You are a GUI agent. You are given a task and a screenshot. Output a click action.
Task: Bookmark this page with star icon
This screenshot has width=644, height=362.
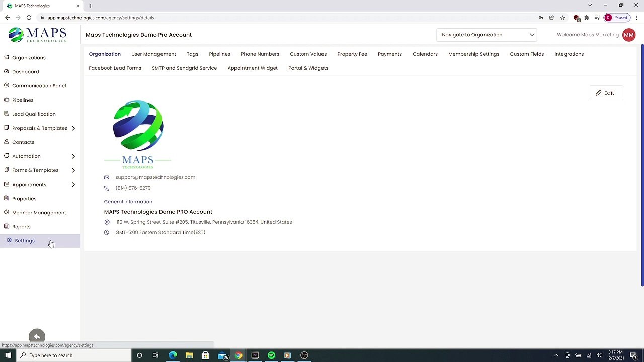pyautogui.click(x=562, y=18)
